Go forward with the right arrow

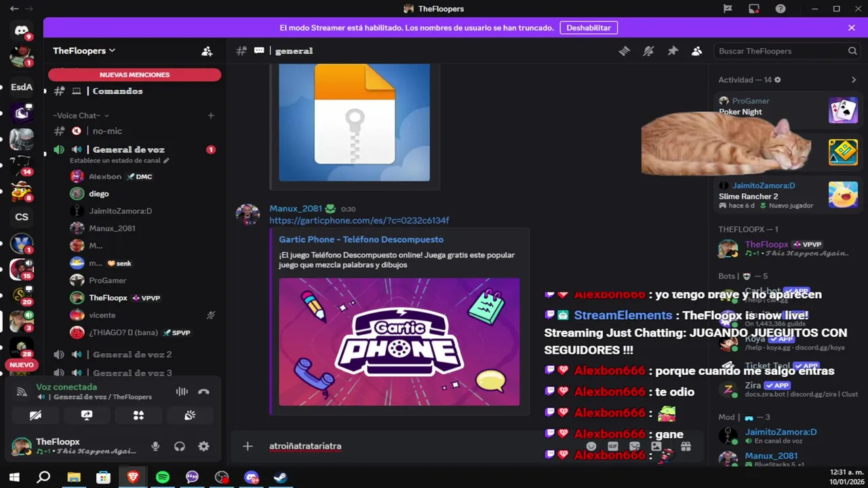(x=30, y=9)
